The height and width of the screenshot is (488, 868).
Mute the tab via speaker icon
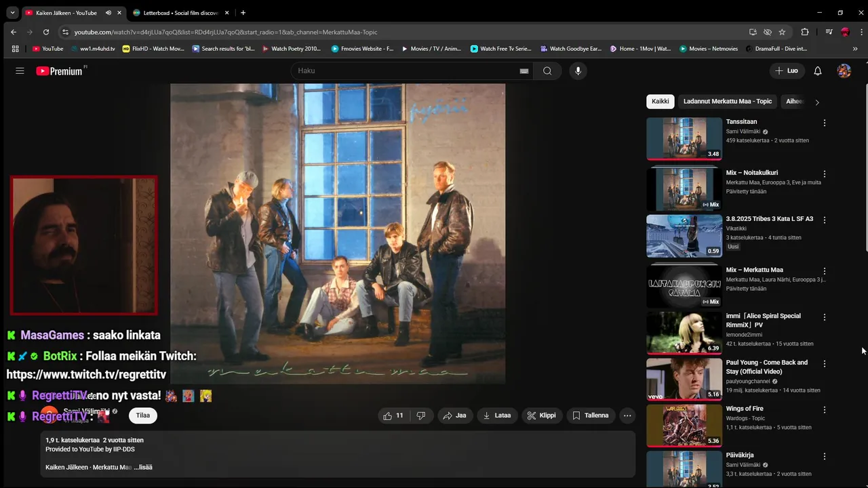coord(108,12)
